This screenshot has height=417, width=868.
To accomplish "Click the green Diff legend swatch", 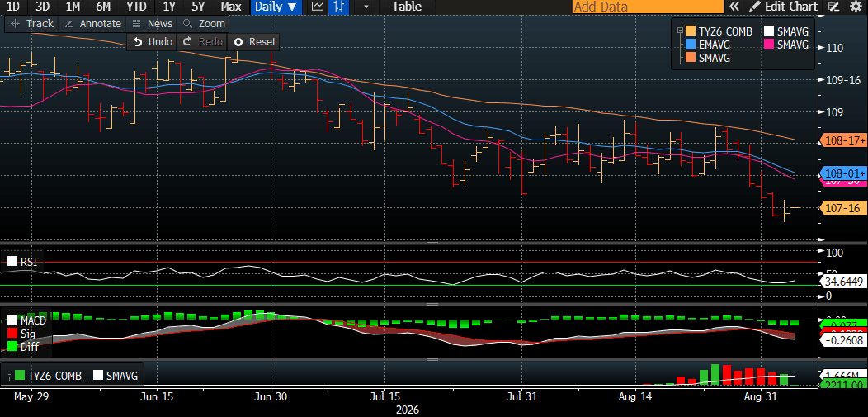I will tap(12, 348).
